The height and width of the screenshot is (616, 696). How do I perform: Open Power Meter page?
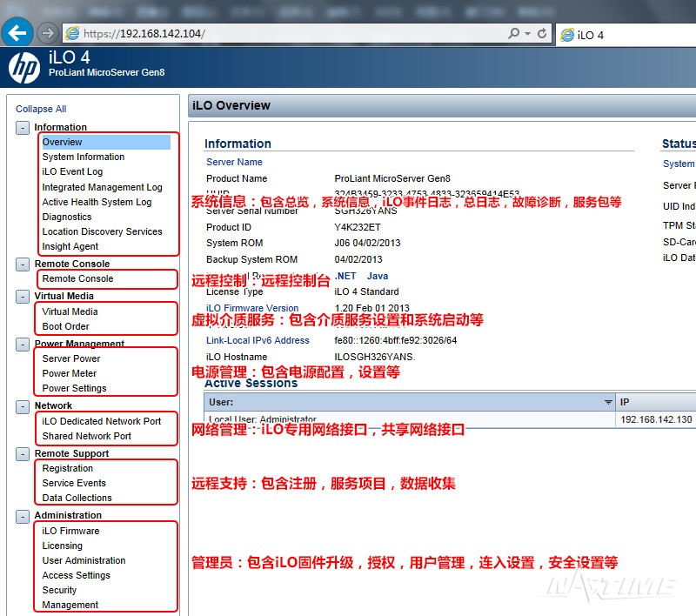[70, 373]
